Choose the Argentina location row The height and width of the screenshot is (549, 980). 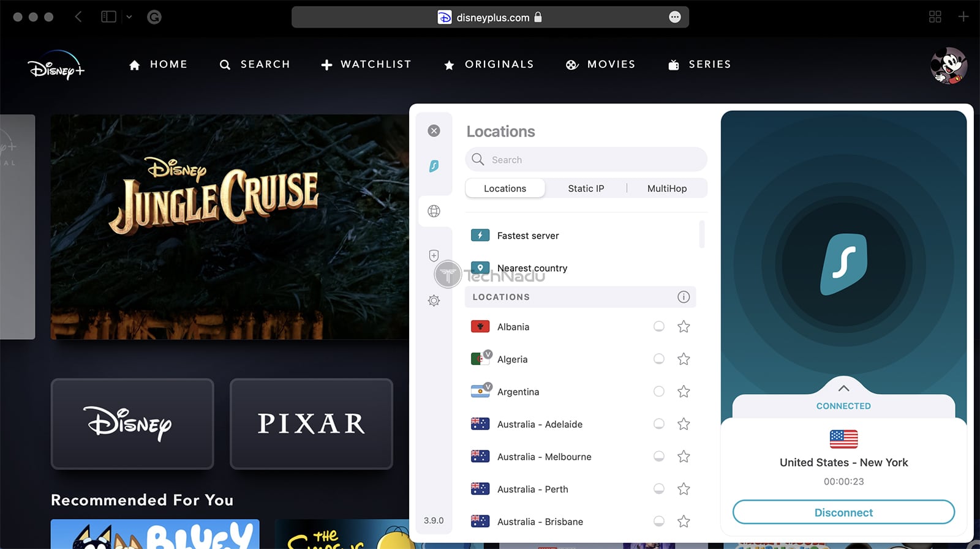tap(582, 392)
